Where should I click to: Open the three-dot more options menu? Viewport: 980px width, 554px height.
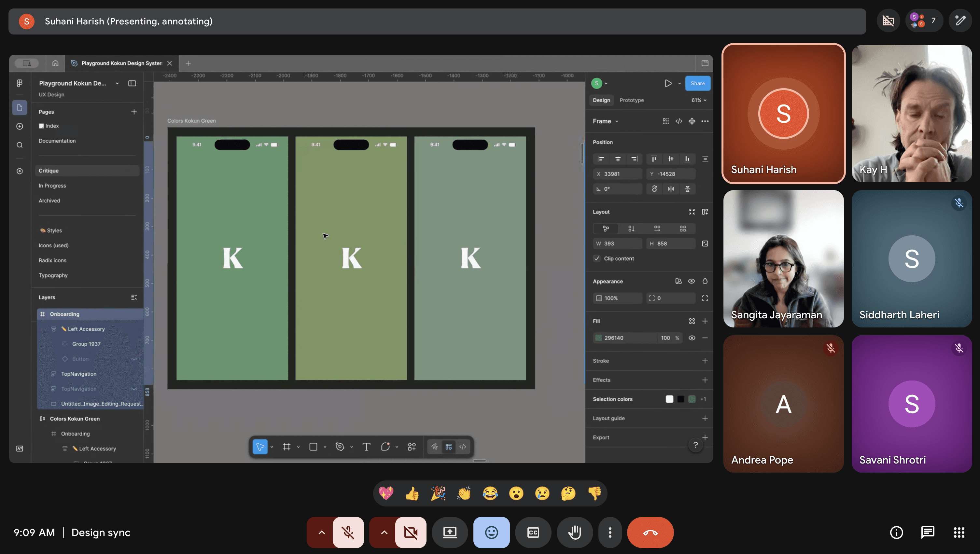click(x=610, y=532)
